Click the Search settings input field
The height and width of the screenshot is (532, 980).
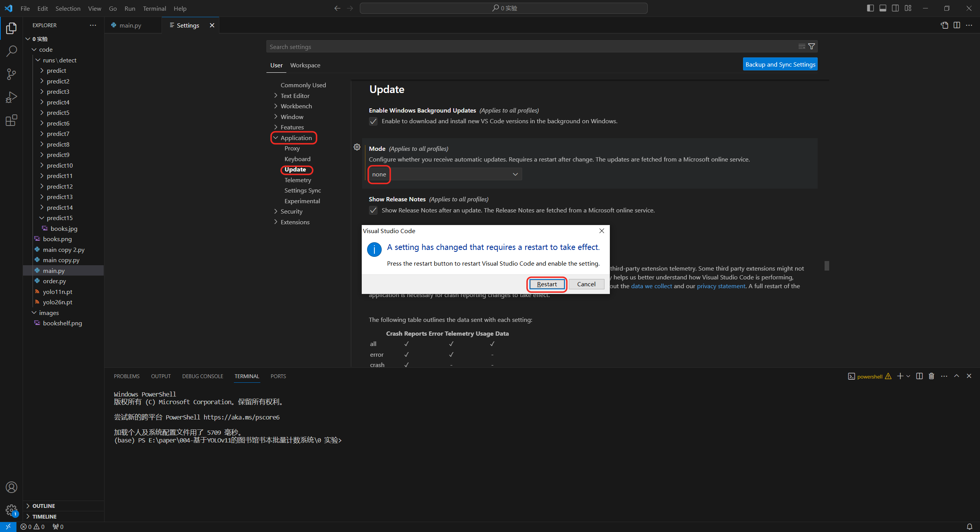[x=528, y=47]
